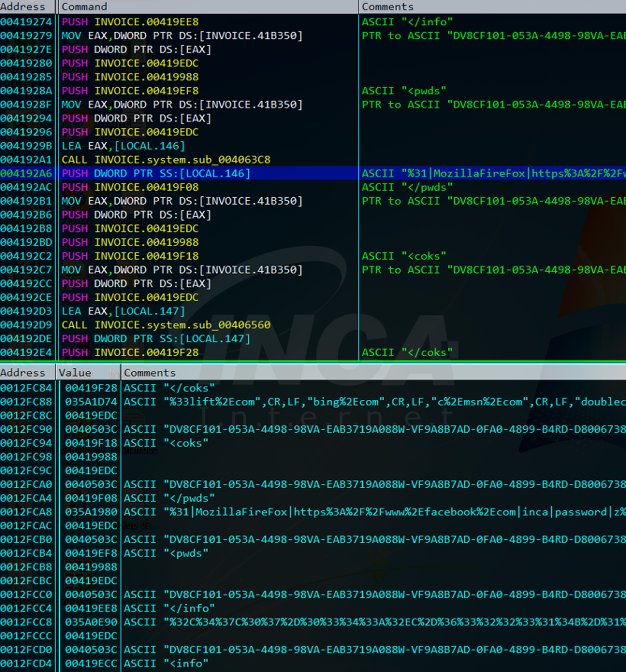Image resolution: width=626 pixels, height=672 pixels.
Task: Select the LEA EAX,[LOCAL.147] instruction
Action: point(124,311)
